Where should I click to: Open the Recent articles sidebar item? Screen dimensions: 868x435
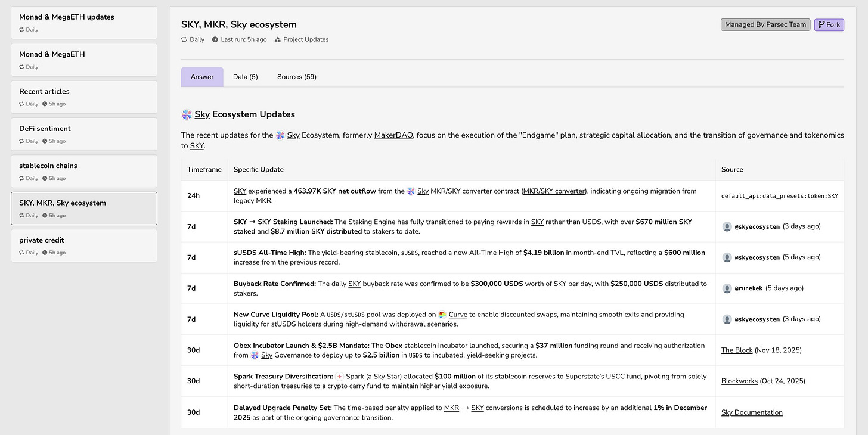coord(84,97)
